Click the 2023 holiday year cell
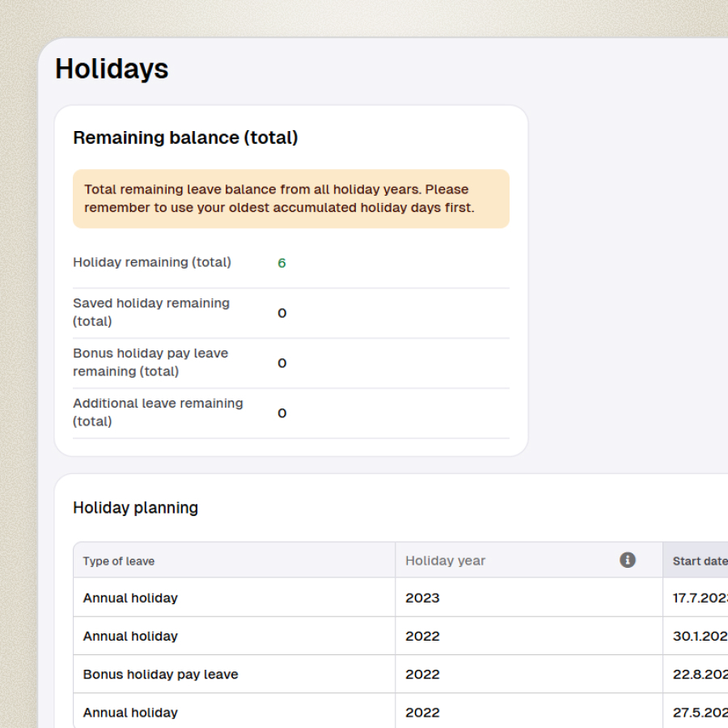This screenshot has width=728, height=728. click(x=422, y=598)
